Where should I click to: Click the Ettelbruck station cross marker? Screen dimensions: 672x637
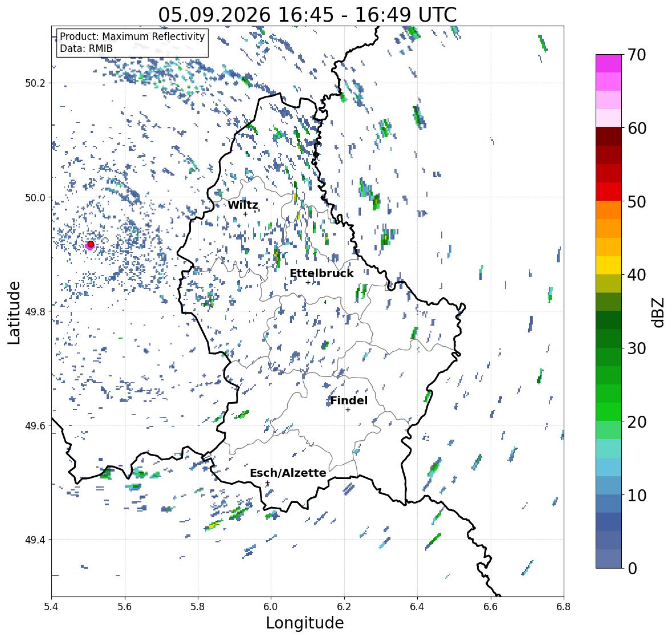click(x=308, y=282)
